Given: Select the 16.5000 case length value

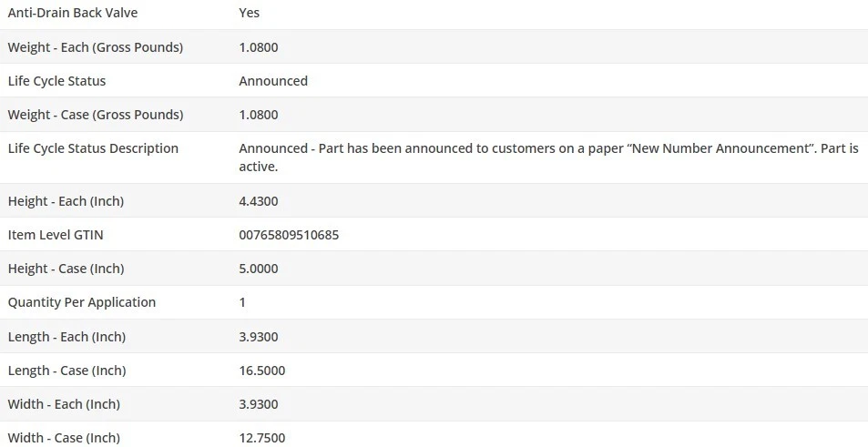Looking at the screenshot, I should [262, 371].
